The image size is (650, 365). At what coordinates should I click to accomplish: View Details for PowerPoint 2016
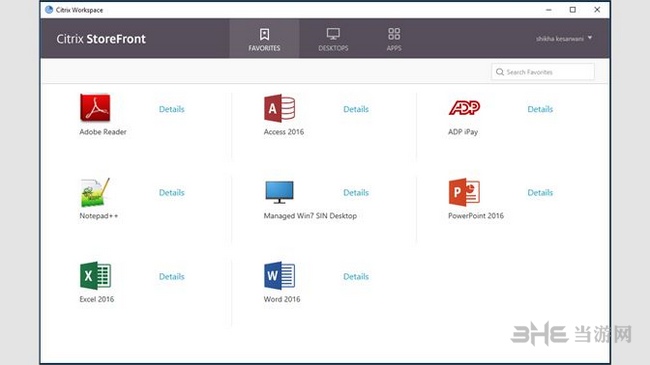[540, 192]
